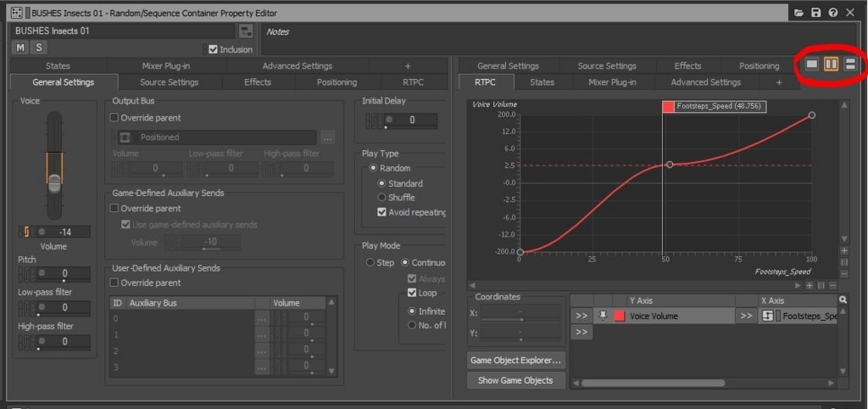Viewport: 868px width, 409px height.
Task: Open the right panel Advanced Settings tab
Action: tap(706, 82)
